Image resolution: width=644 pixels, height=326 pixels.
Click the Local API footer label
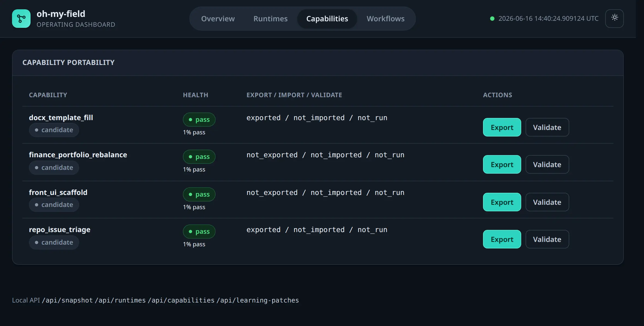coord(26,300)
